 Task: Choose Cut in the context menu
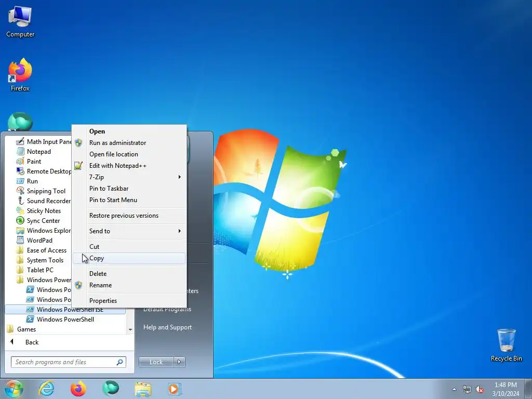coord(129,246)
